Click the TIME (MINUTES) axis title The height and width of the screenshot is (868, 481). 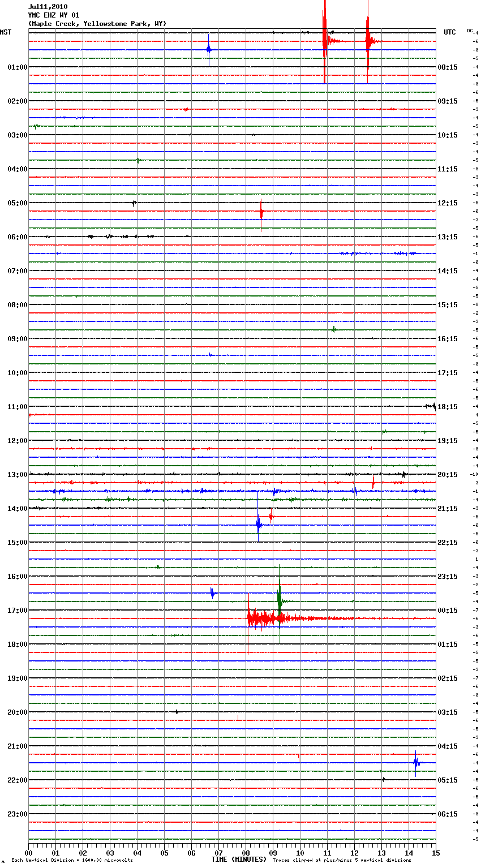(x=239, y=859)
